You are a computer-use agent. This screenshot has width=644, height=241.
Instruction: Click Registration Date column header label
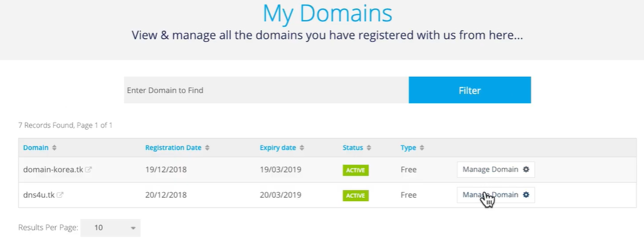click(173, 148)
